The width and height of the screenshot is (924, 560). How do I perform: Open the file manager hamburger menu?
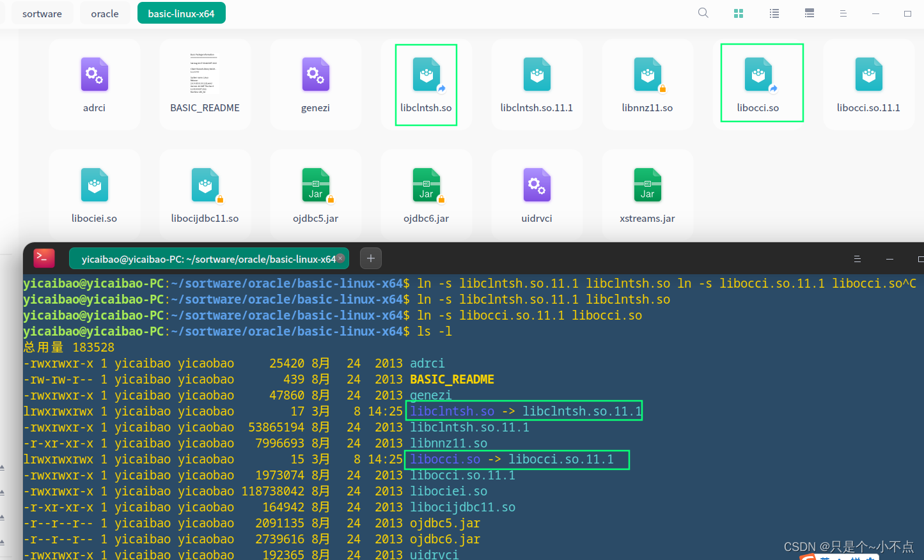(x=843, y=13)
